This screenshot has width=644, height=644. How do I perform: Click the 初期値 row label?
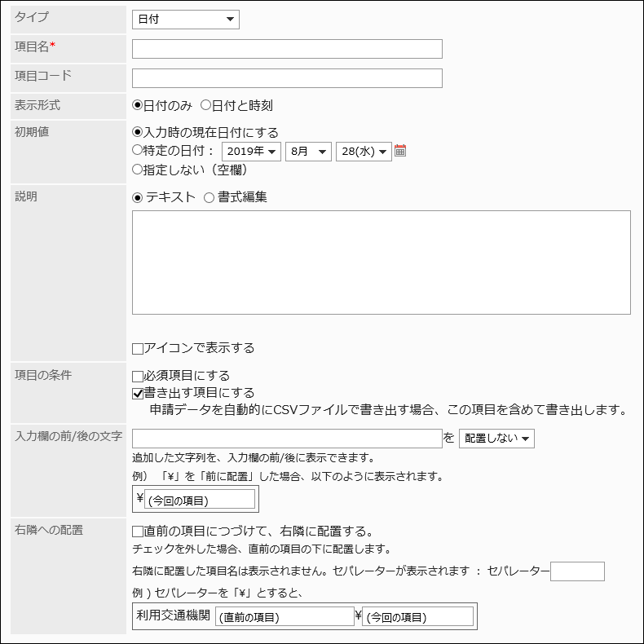tap(32, 131)
